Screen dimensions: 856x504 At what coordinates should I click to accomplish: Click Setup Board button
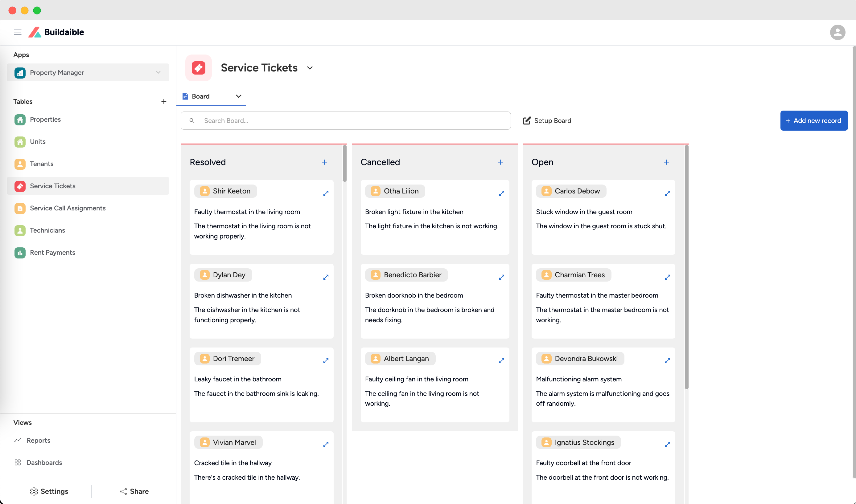[547, 120]
